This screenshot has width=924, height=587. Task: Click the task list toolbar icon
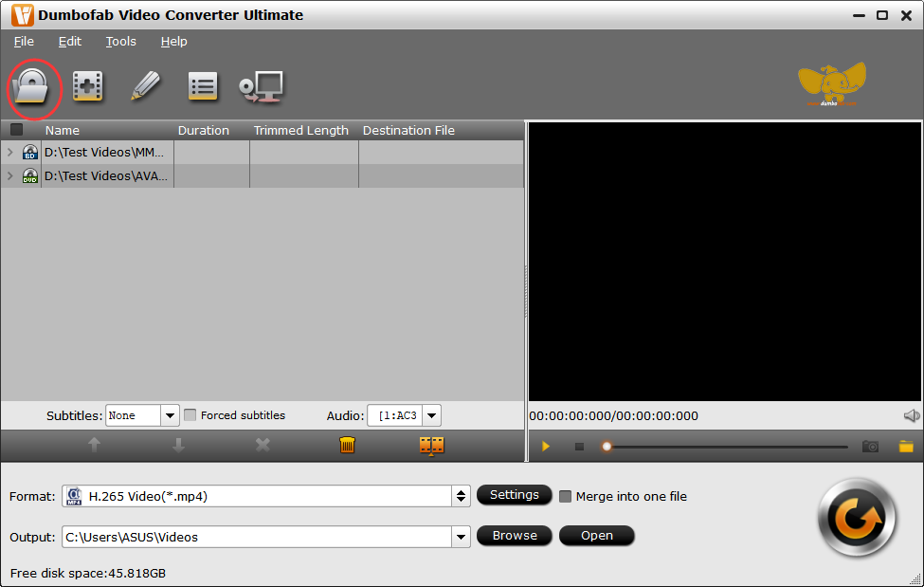(202, 87)
